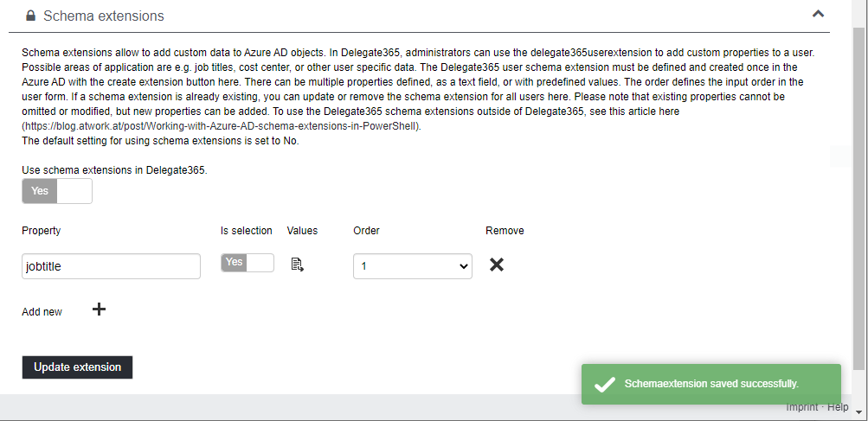This screenshot has width=868, height=421.
Task: Open the blog.atwork.at PowerShell article link
Action: coord(222,126)
